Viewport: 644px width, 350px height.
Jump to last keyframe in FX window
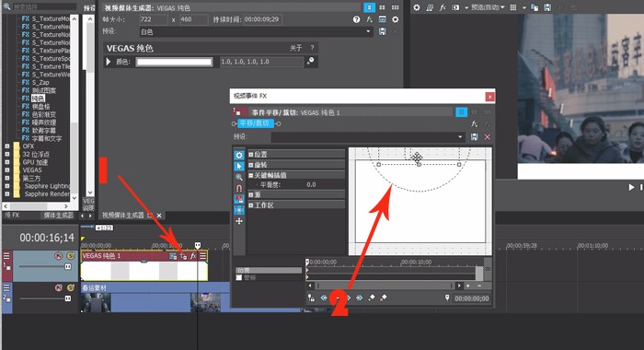click(360, 297)
